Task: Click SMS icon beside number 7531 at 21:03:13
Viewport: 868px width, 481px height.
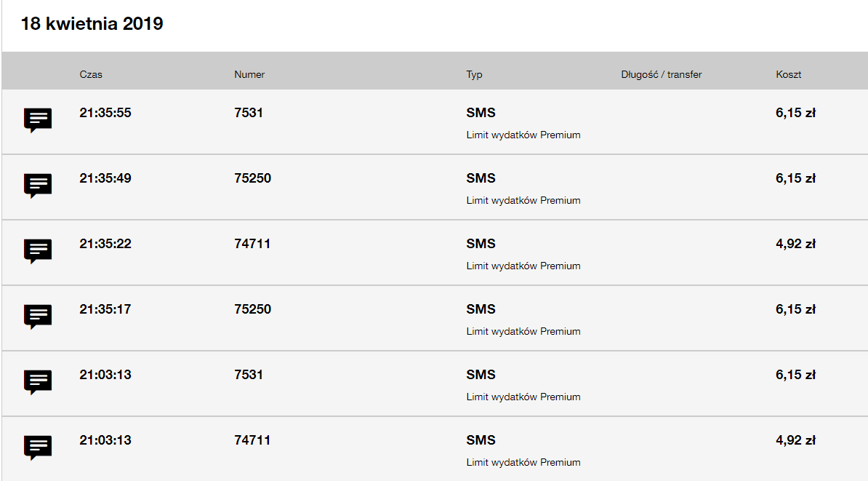Action: [x=38, y=382]
